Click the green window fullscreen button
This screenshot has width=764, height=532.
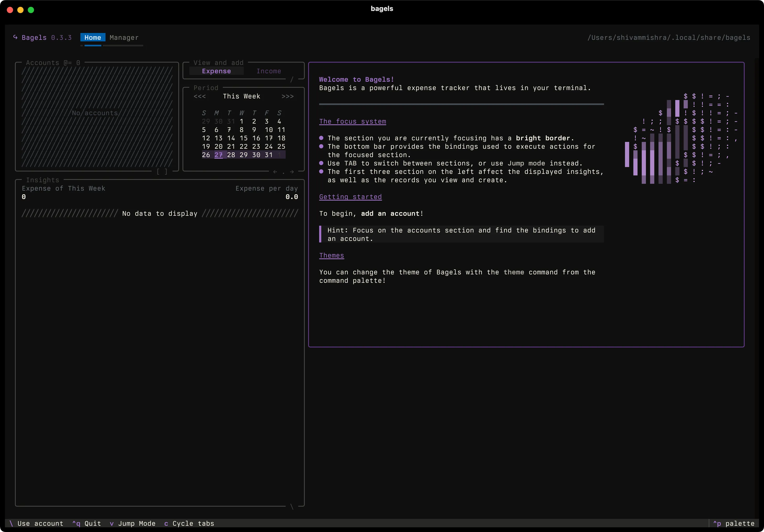31,10
